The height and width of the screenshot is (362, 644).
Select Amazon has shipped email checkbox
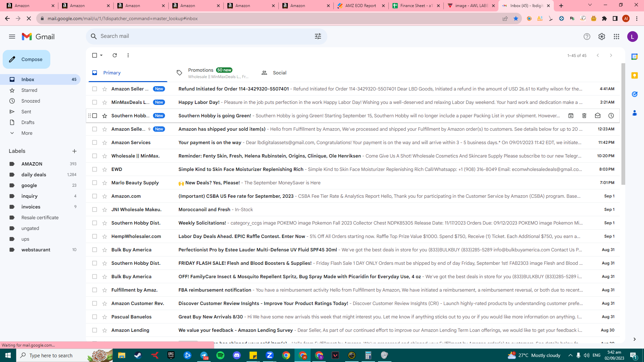pyautogui.click(x=95, y=129)
